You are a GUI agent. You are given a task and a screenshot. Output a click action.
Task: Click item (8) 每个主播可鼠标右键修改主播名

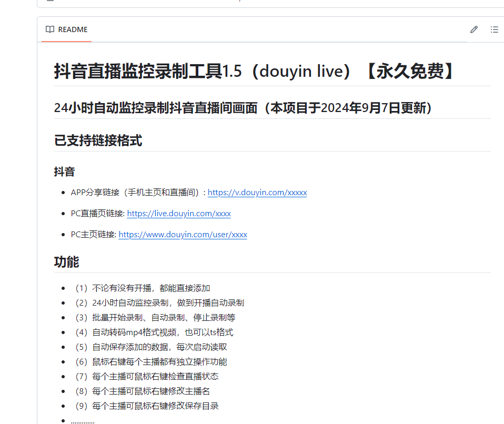tap(143, 391)
